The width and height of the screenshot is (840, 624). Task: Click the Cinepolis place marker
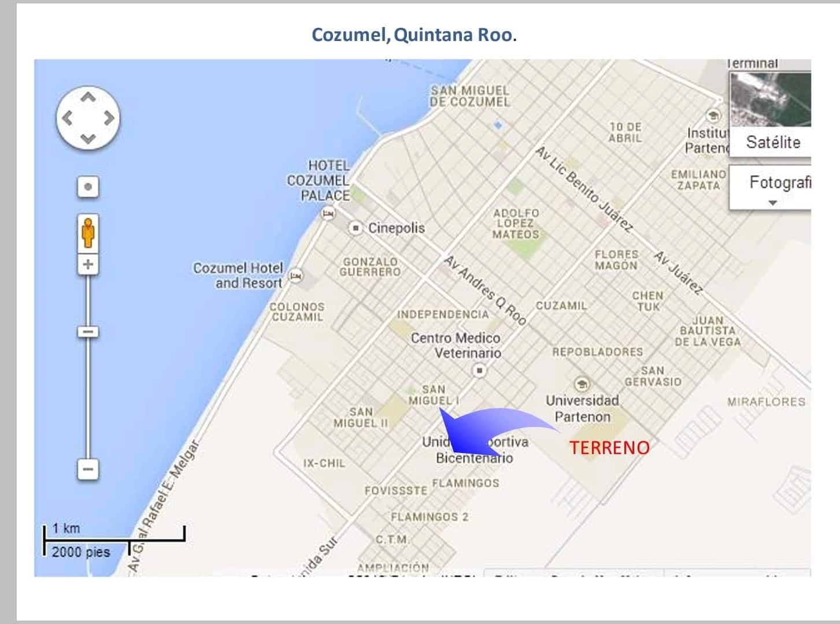(x=356, y=228)
